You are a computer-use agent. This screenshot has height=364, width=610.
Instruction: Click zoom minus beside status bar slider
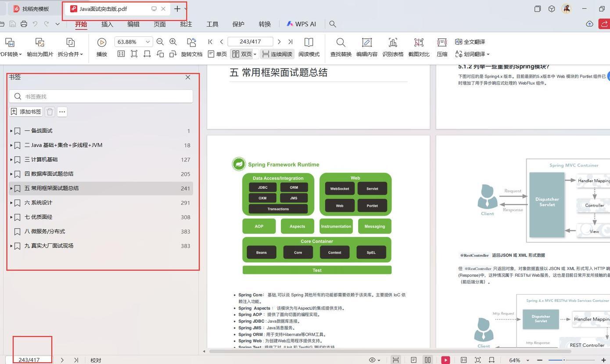pos(540,360)
